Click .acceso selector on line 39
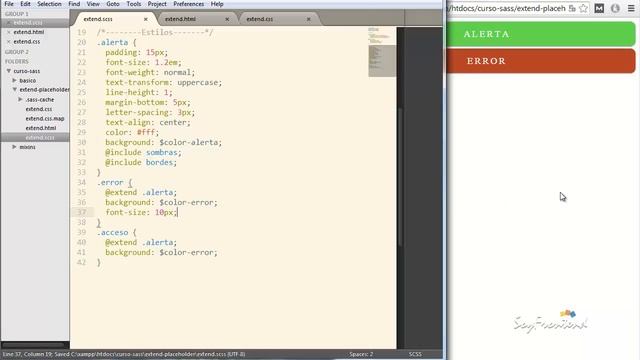The height and width of the screenshot is (360, 640). point(112,233)
